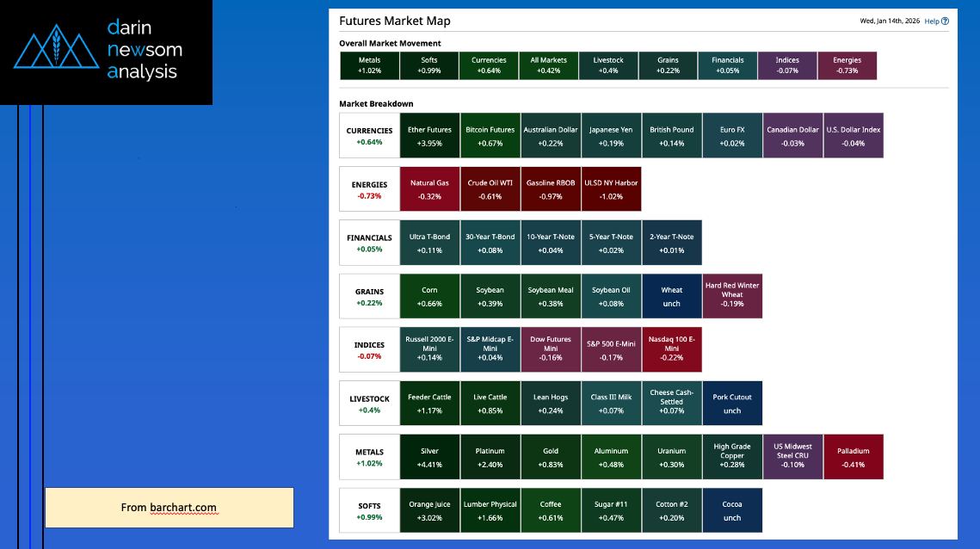Screen dimensions: 980x549
Task: Select the Crude Oil WTI tile
Action: [490, 189]
